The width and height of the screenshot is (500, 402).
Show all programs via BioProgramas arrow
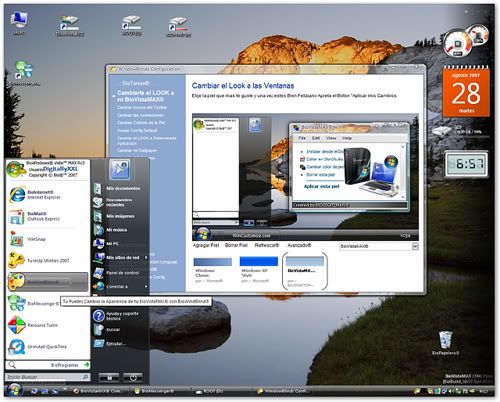click(x=87, y=365)
